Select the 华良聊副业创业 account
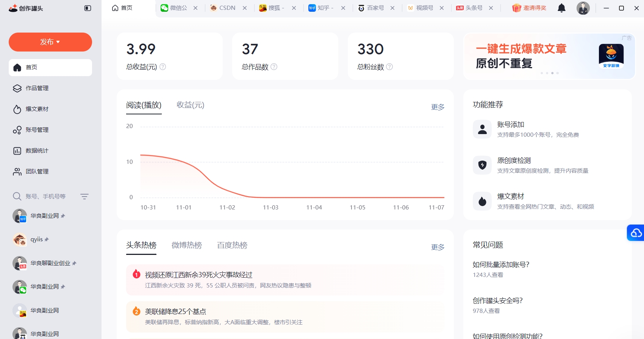The width and height of the screenshot is (644, 339). click(x=50, y=263)
